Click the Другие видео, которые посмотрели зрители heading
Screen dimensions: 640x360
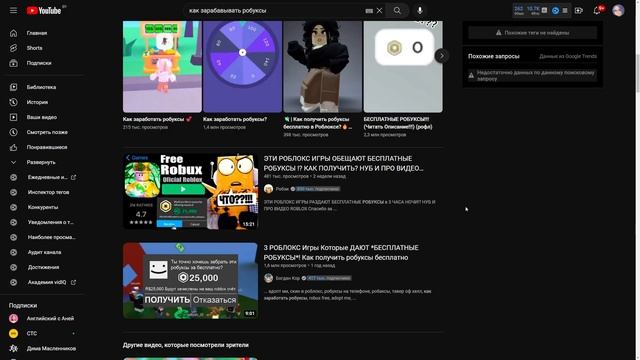186,345
